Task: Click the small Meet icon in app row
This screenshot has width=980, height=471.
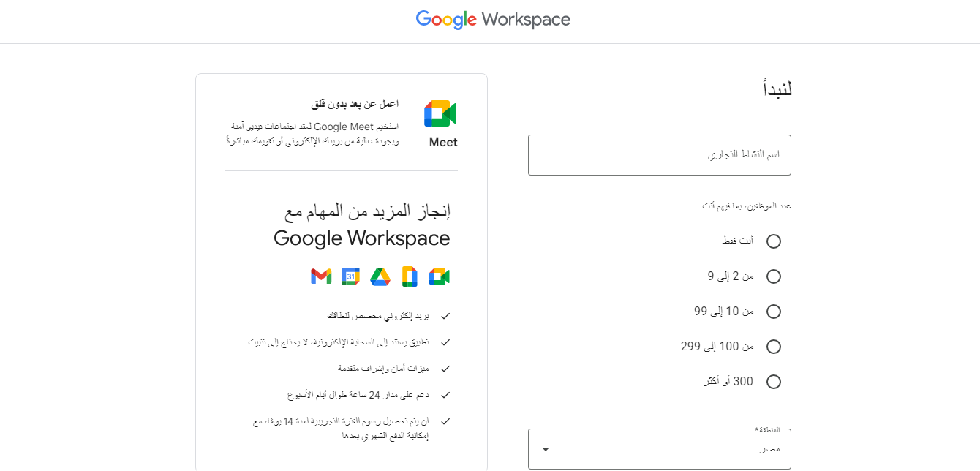Action: 440,276
